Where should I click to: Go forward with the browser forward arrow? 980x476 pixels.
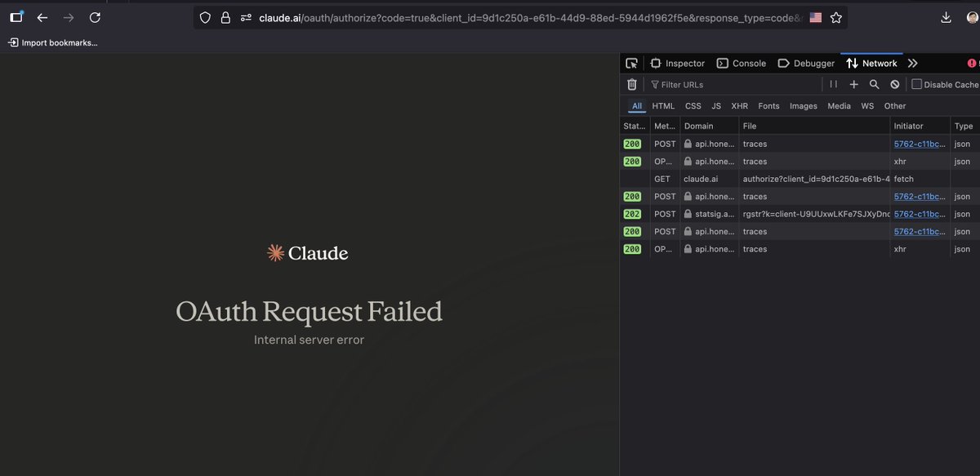(69, 17)
